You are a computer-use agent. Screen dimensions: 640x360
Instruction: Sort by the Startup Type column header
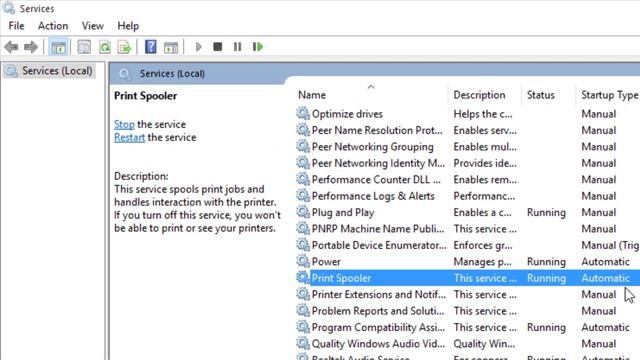coord(610,95)
